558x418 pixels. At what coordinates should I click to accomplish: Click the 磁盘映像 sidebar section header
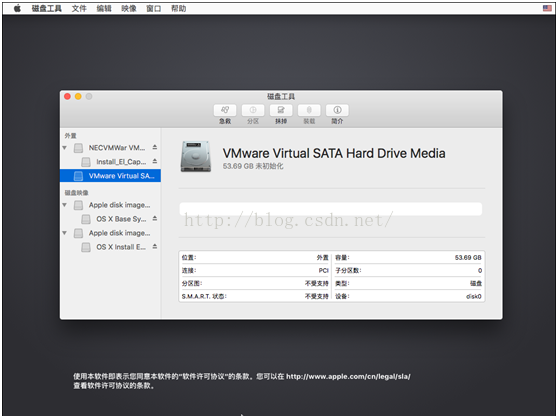(76, 192)
